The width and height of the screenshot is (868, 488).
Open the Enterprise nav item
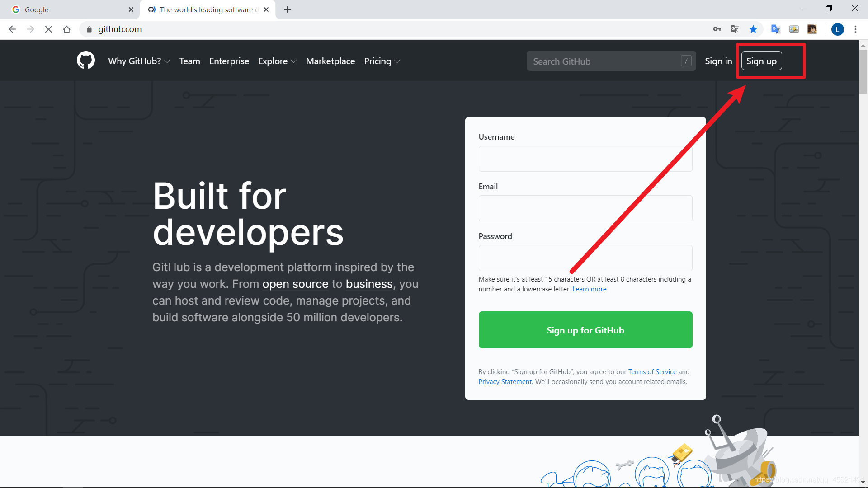[x=229, y=61]
